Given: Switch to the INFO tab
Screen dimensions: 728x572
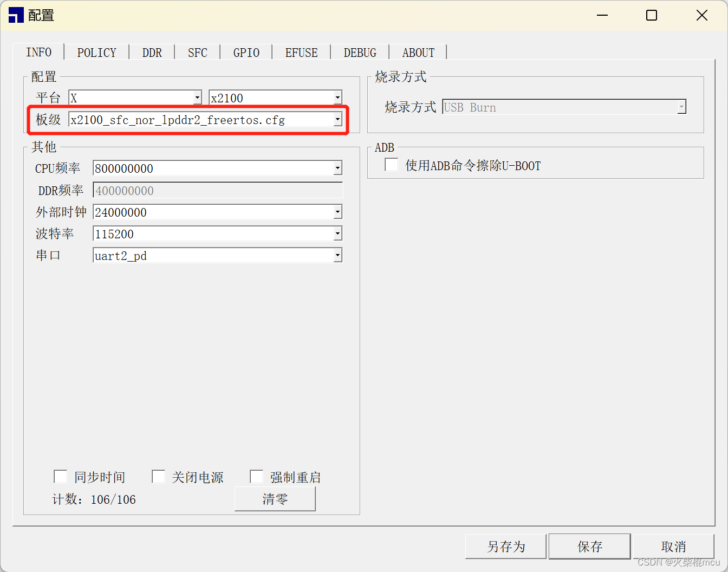Looking at the screenshot, I should pos(38,53).
